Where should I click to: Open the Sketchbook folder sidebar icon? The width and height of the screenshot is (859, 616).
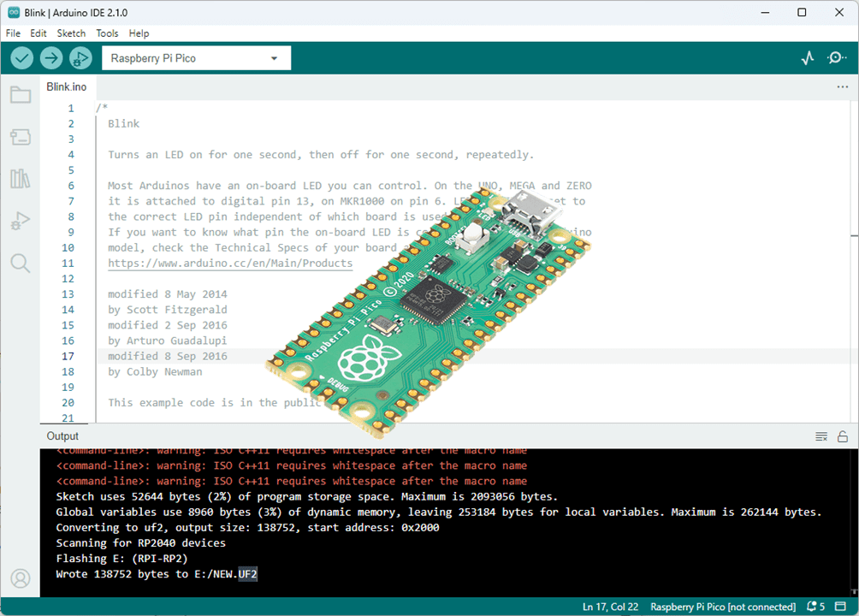click(21, 95)
